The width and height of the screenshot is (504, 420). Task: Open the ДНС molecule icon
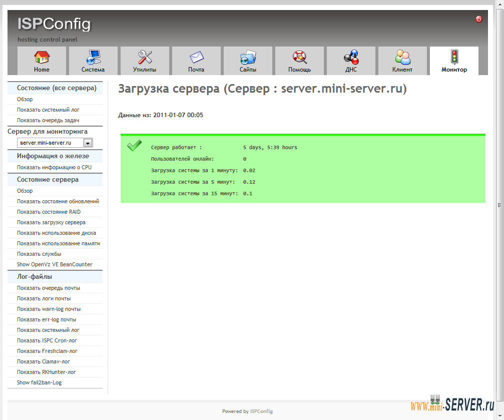(351, 57)
